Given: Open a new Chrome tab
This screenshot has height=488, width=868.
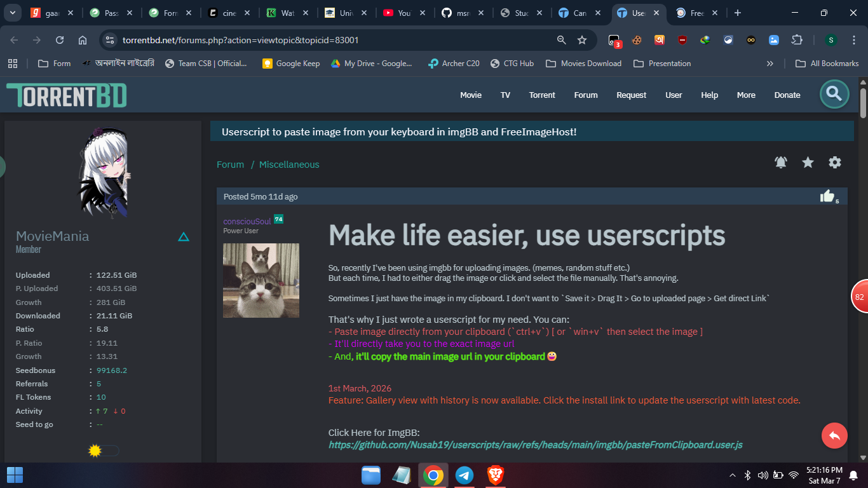Looking at the screenshot, I should [x=738, y=13].
